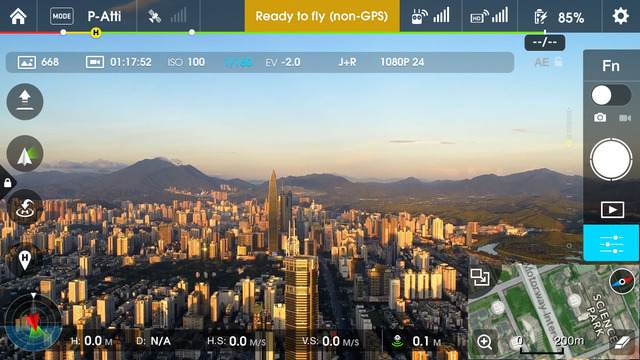
Task: Open the flight MODE selector
Action: [x=62, y=16]
